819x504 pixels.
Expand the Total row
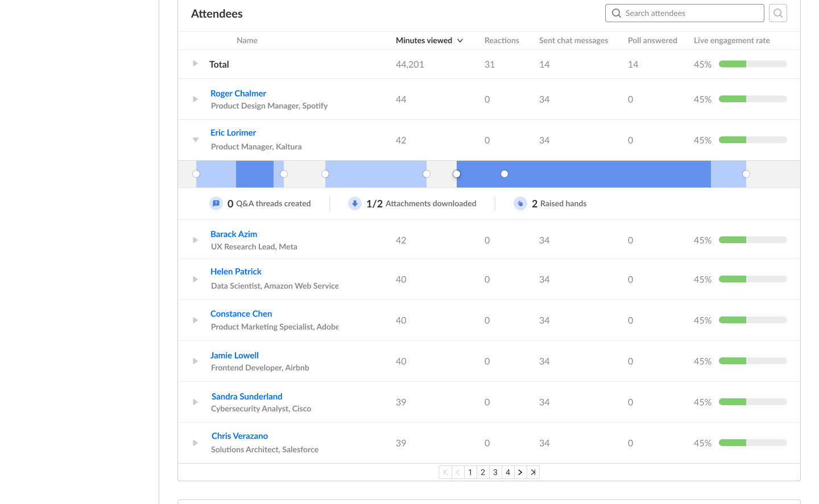(195, 64)
